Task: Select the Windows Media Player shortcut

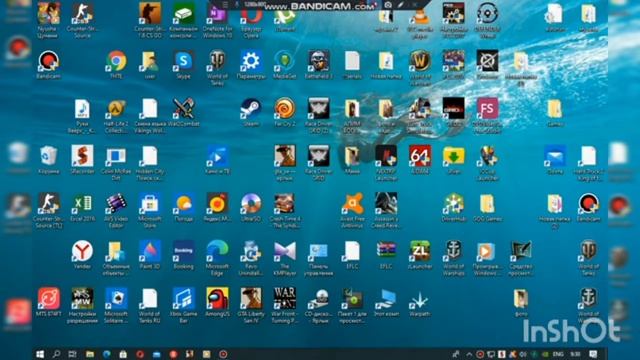Action: pyautogui.click(x=487, y=251)
